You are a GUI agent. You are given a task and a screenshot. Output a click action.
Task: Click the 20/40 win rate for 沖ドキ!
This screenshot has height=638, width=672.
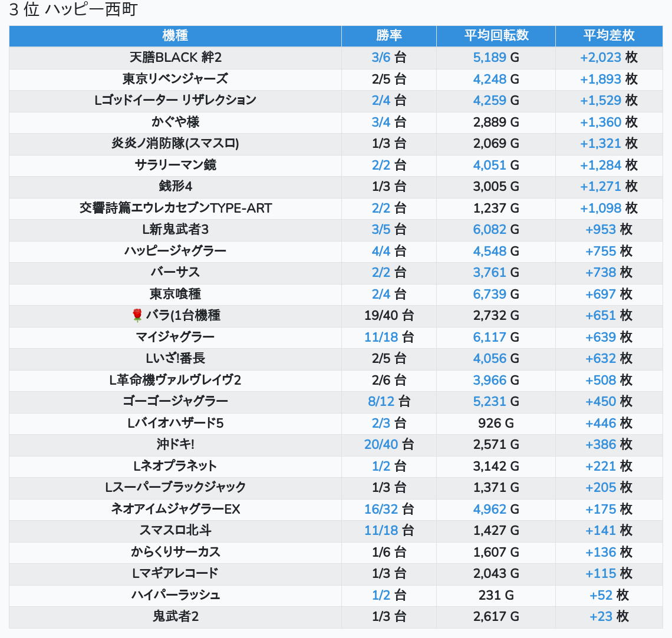[381, 444]
